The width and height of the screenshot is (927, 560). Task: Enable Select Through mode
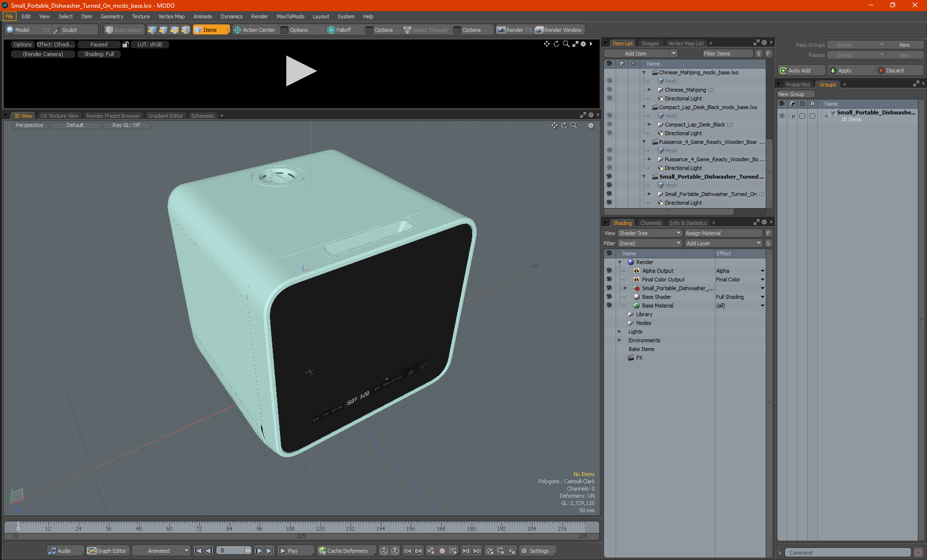pyautogui.click(x=426, y=30)
